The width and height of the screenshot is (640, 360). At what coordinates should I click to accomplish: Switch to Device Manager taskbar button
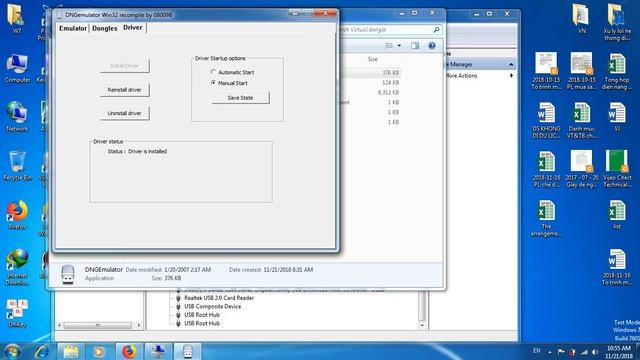tap(158, 351)
